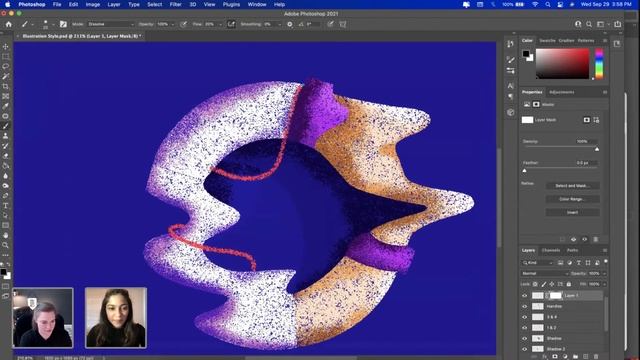Click the pixel mask icon in Properties
640x360 pixels.
click(587, 120)
